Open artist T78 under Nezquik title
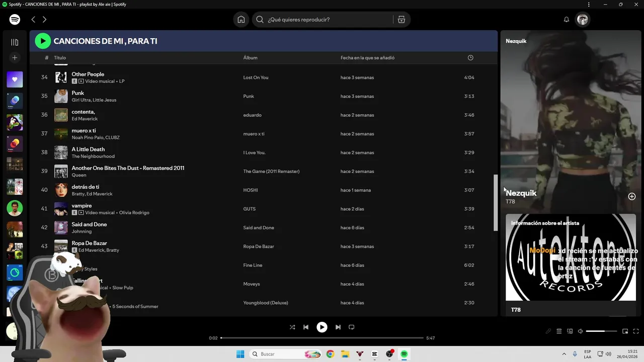 click(x=510, y=202)
